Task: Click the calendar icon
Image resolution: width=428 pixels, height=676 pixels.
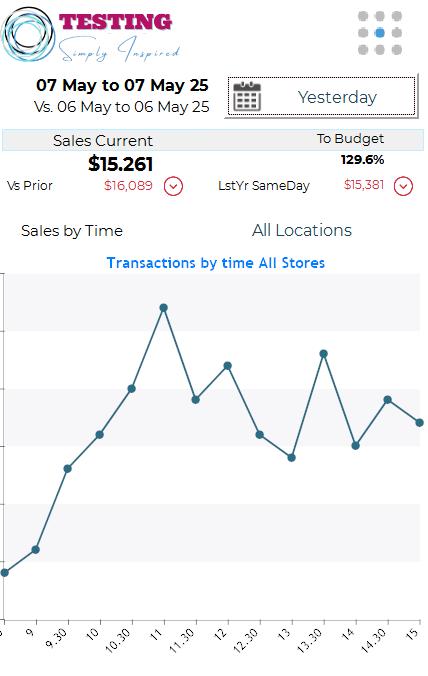Action: [x=247, y=96]
